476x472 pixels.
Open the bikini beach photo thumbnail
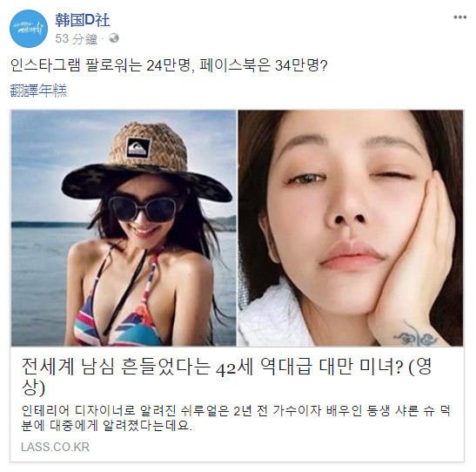[124, 228]
